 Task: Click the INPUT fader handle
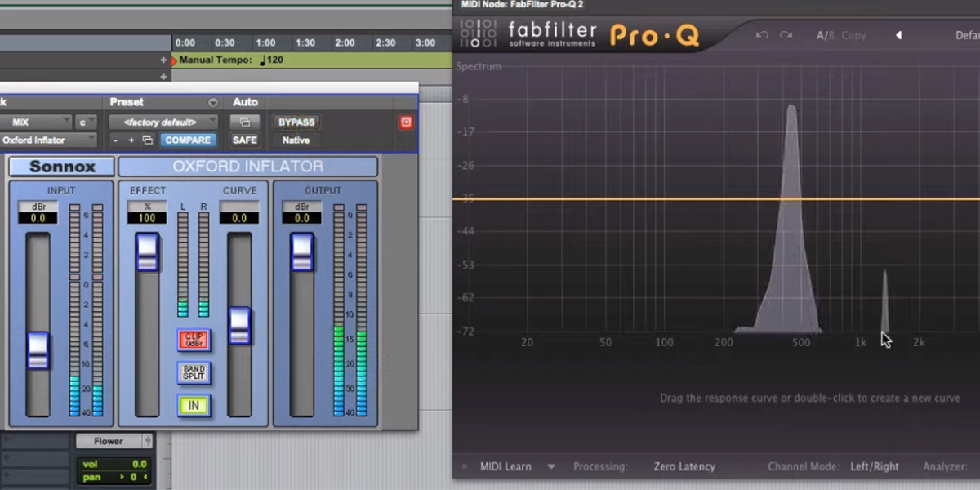38,350
